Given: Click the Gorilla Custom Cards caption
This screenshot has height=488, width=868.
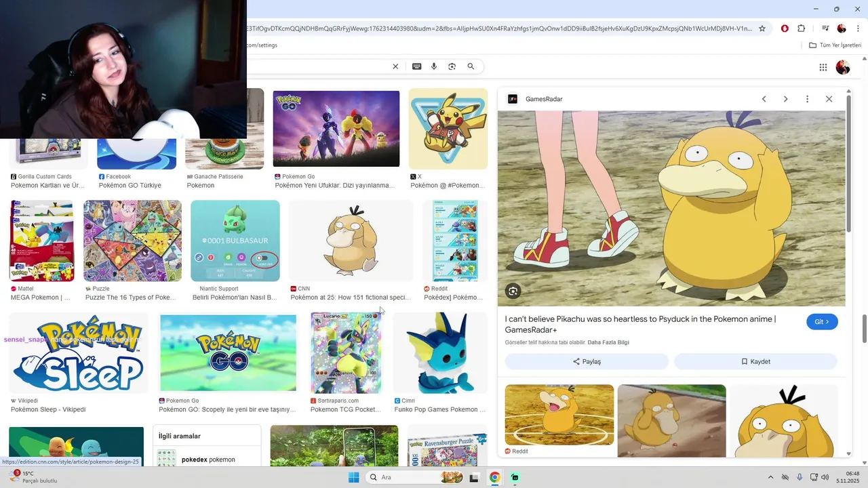Looking at the screenshot, I should point(45,176).
